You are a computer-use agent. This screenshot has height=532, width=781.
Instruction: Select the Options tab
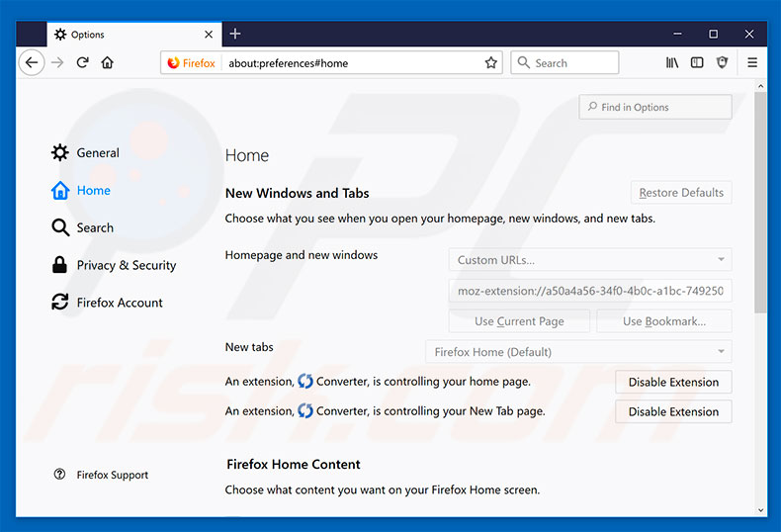pos(134,35)
